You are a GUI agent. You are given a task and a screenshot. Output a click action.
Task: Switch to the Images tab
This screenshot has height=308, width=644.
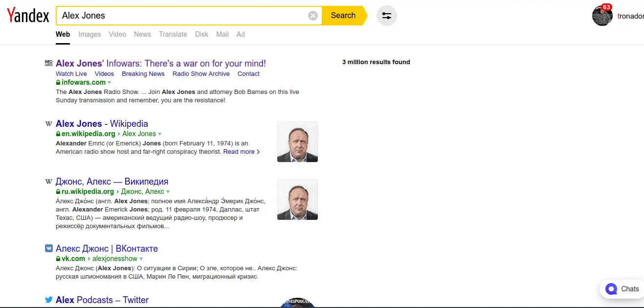coord(89,34)
